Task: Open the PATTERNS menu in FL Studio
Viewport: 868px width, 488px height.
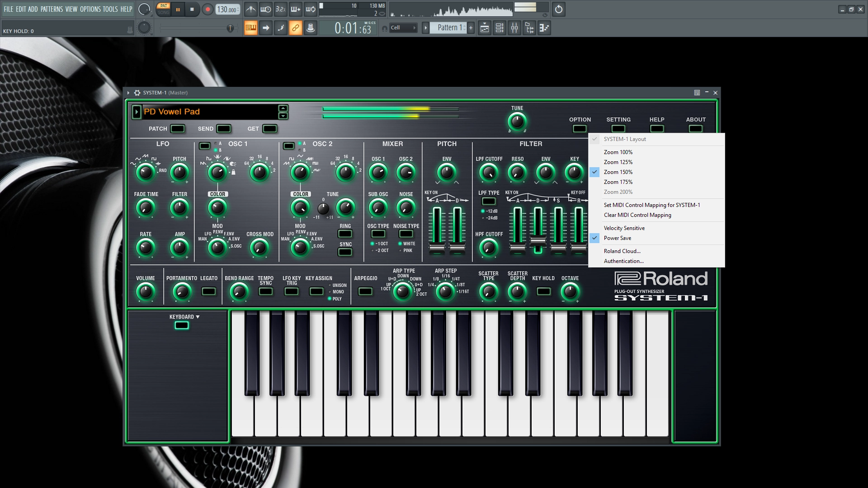Action: [x=52, y=9]
